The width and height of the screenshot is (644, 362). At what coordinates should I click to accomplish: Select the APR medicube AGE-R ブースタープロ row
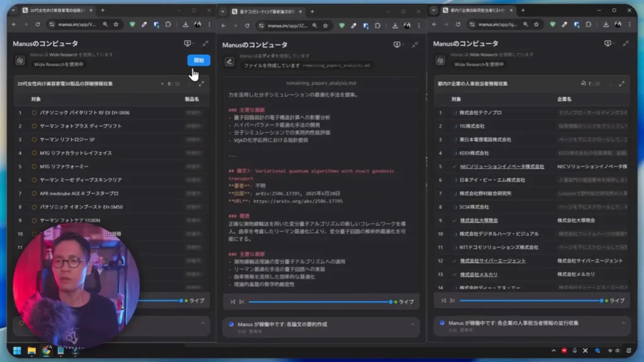112,194
